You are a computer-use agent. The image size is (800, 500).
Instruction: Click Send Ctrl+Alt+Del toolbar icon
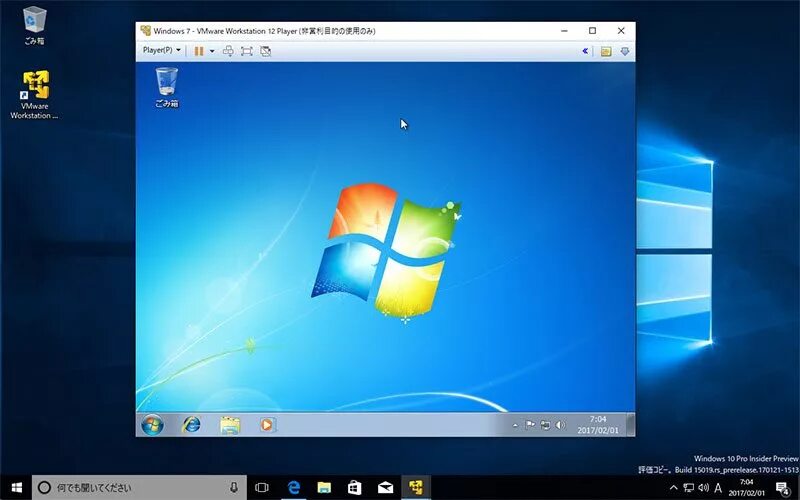(x=229, y=51)
